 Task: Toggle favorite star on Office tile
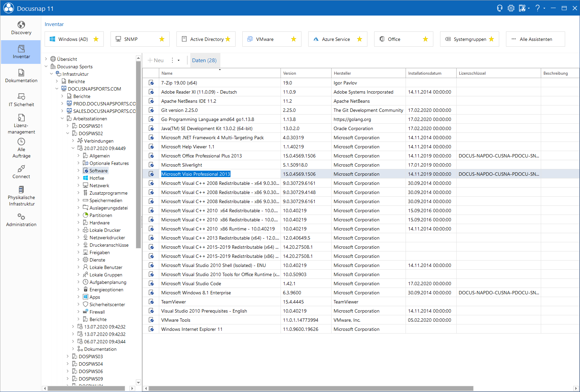click(x=426, y=39)
